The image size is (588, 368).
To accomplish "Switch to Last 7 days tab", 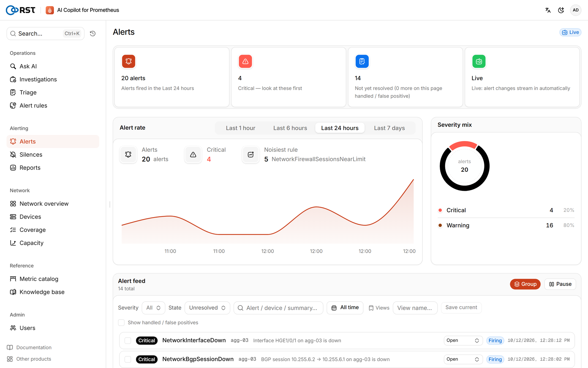I will tap(389, 128).
